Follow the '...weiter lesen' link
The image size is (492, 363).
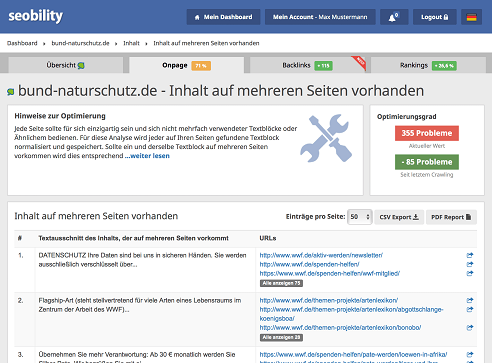pyautogui.click(x=147, y=156)
